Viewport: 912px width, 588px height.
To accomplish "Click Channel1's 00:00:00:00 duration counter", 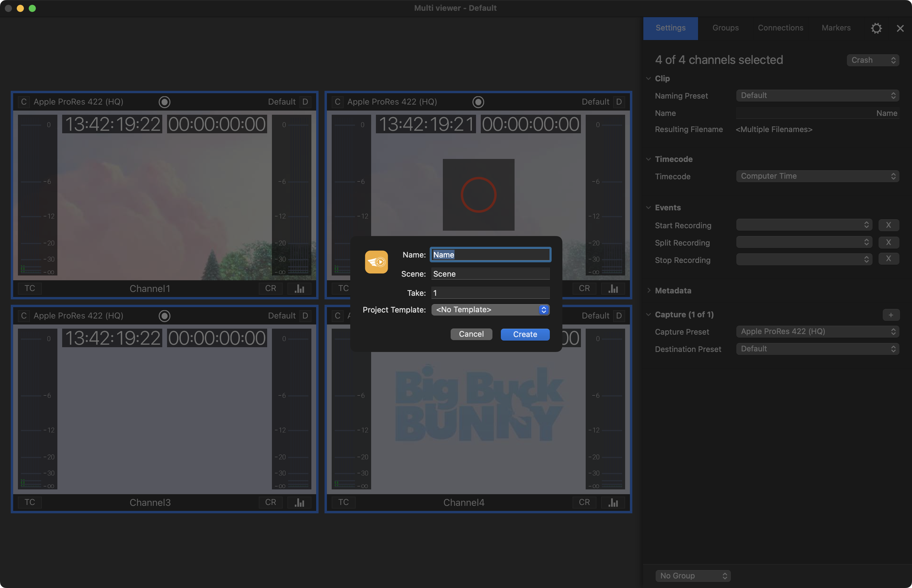I will 217,124.
